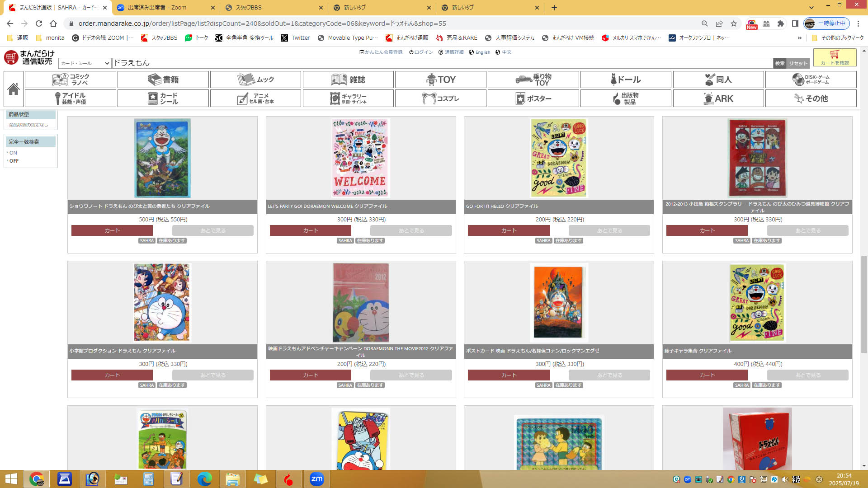The width and height of the screenshot is (868, 488).
Task: Click the share page icon in address bar
Action: pos(719,23)
